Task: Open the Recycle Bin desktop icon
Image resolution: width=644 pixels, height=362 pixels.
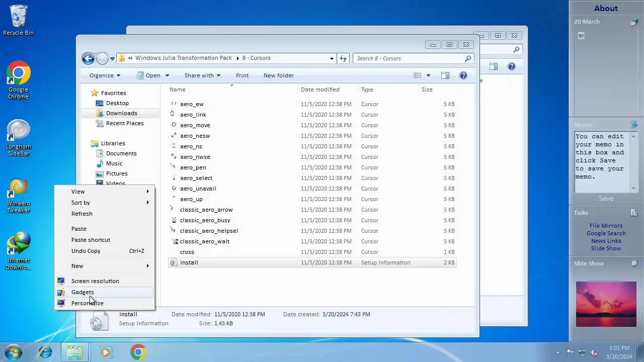Action: coord(18,20)
